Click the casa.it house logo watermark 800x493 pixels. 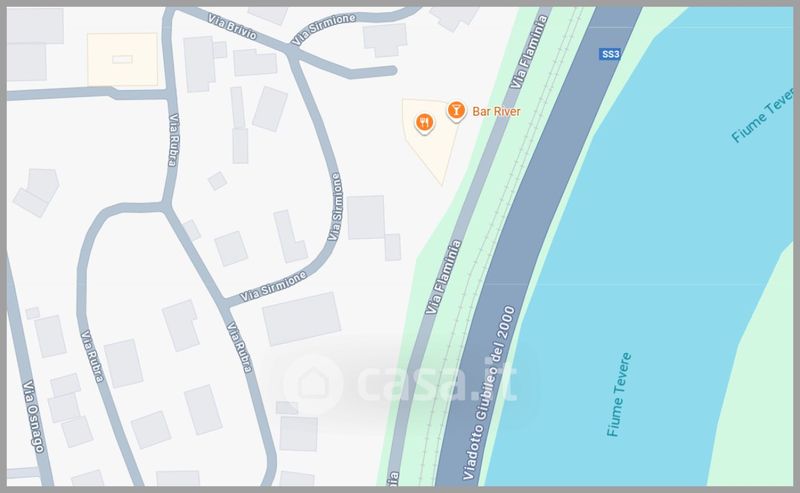312,384
